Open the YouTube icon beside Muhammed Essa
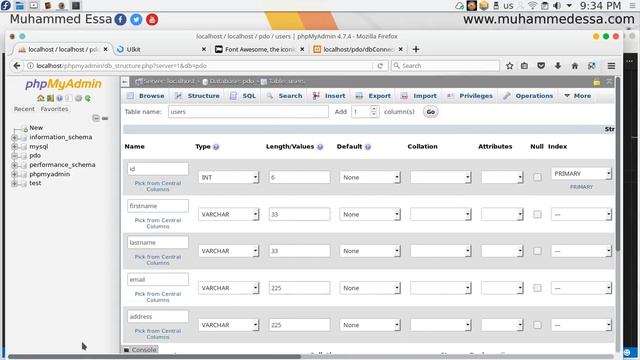This screenshot has height=360, width=640. click(x=152, y=19)
